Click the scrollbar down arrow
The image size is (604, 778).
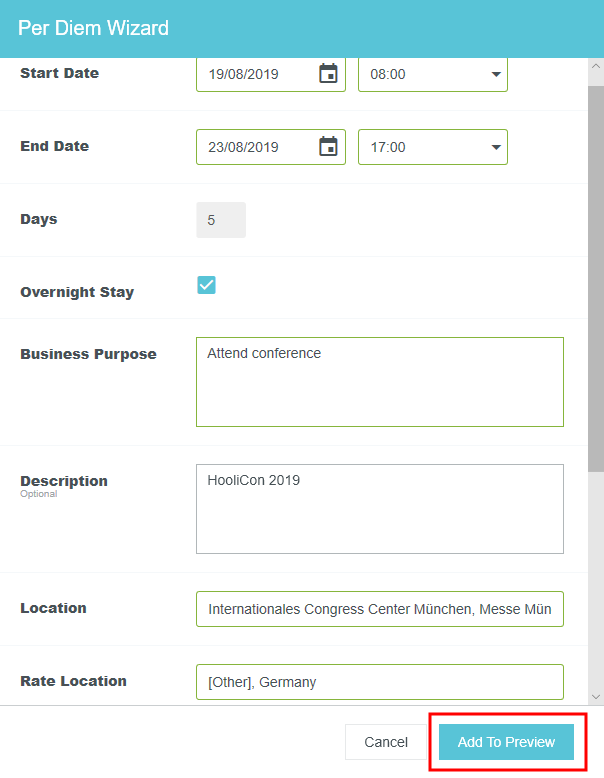click(595, 696)
